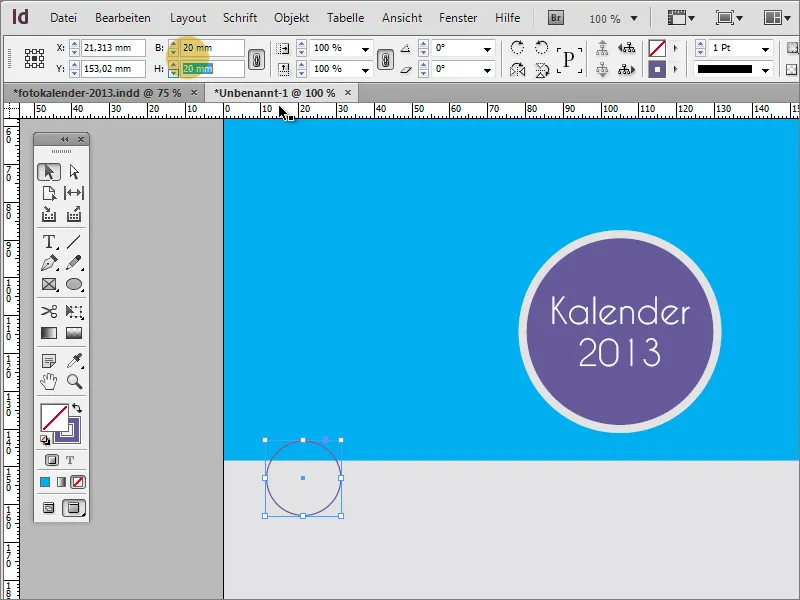Viewport: 800px width, 600px height.
Task: Open the Scale Y percentage dropdown
Action: pyautogui.click(x=365, y=69)
